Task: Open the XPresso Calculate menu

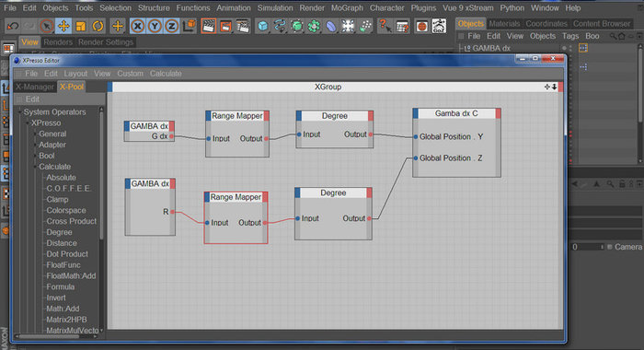Action: [x=166, y=73]
